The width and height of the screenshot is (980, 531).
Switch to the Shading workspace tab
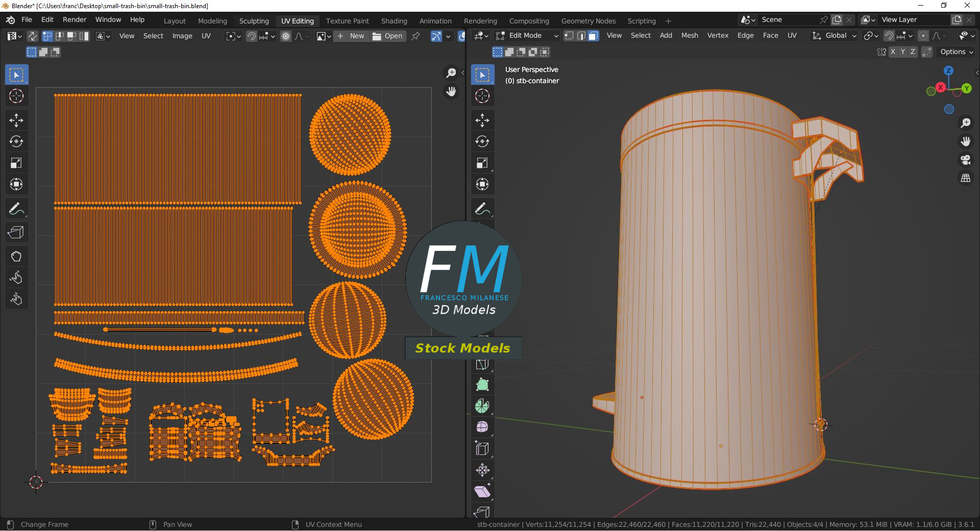(x=394, y=21)
